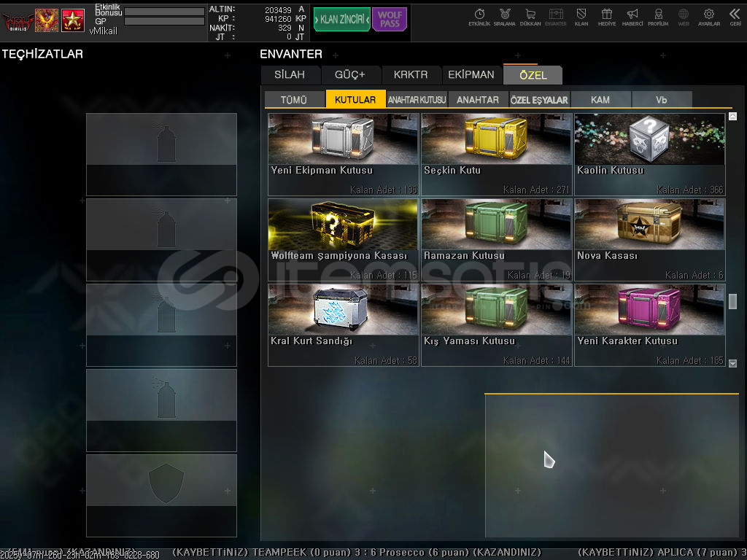
Task: Click the third spray can equipment slot
Action: [161, 325]
